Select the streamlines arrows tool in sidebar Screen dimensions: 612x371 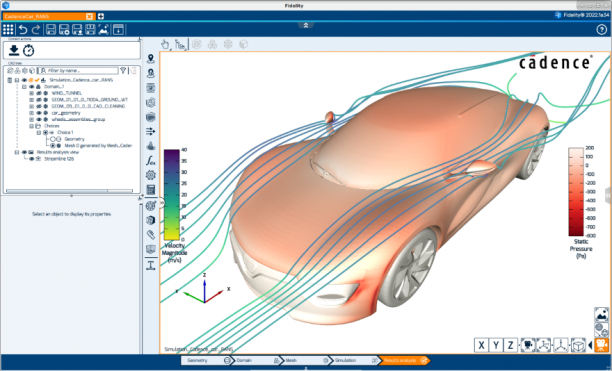pyautogui.click(x=151, y=131)
